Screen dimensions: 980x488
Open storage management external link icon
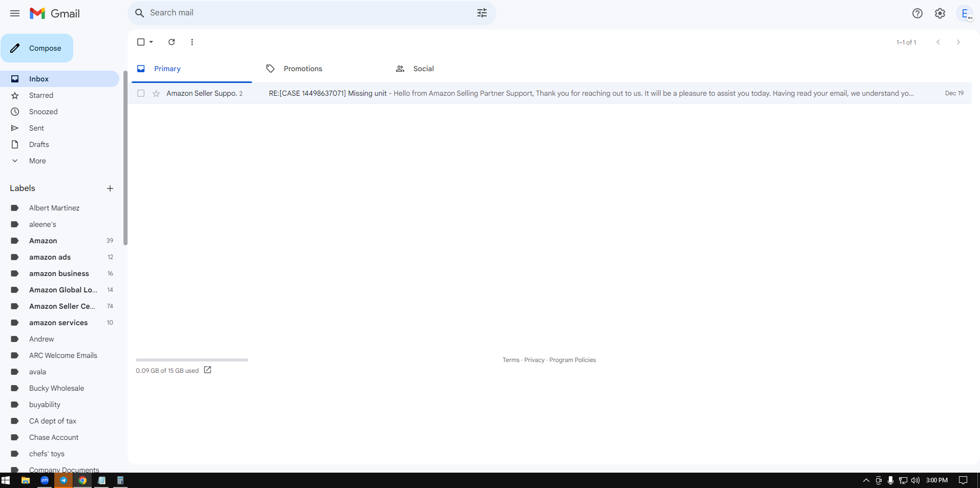207,370
